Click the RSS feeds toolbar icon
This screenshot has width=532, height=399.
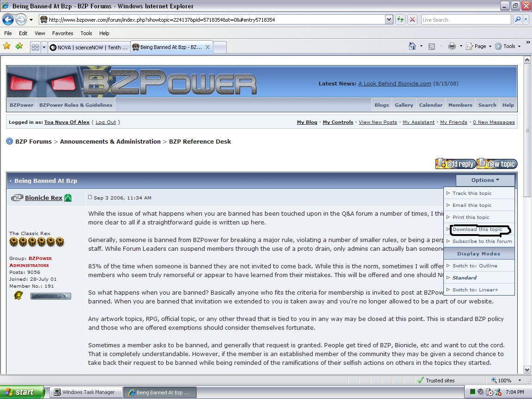pyautogui.click(x=432, y=47)
